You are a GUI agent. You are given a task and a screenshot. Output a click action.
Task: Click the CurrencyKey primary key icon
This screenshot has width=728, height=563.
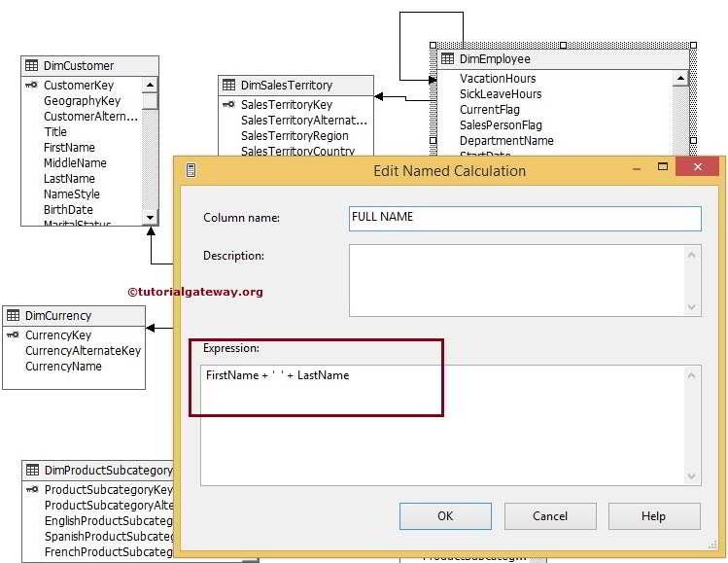13,334
